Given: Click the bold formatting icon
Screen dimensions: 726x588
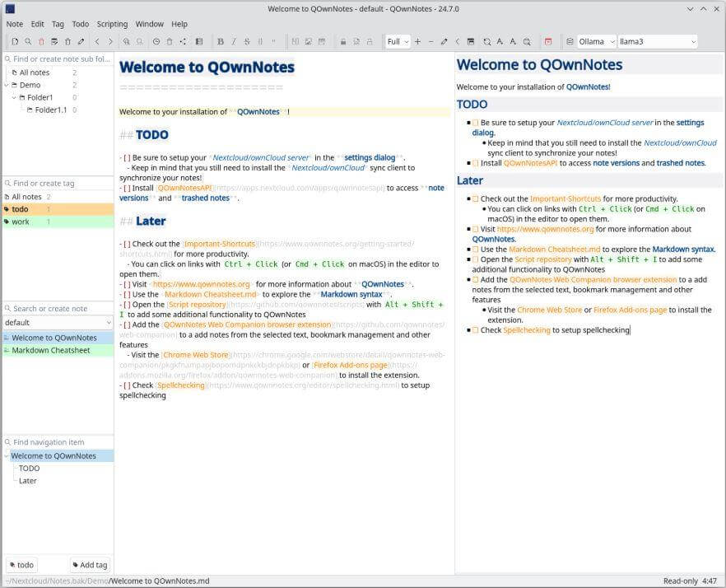Looking at the screenshot, I should pyautogui.click(x=221, y=41).
